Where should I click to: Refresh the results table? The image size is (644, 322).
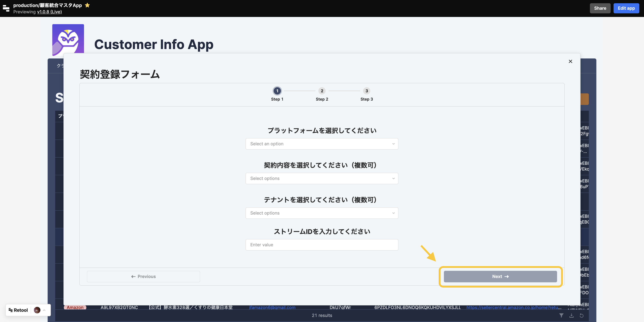click(582, 315)
